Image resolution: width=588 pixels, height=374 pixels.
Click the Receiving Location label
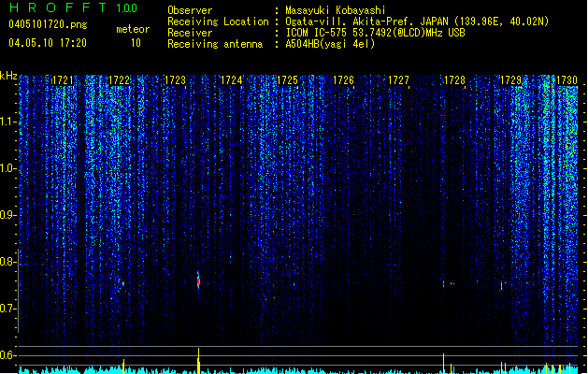coord(218,22)
